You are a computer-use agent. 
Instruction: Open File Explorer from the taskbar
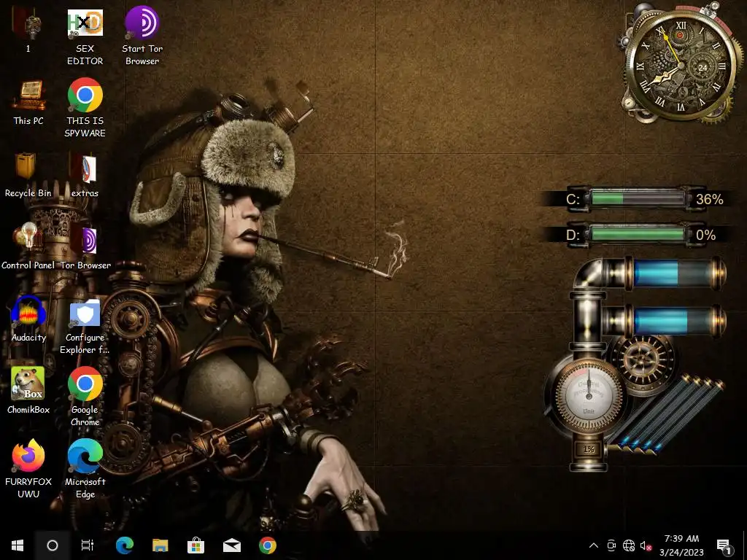(160, 545)
